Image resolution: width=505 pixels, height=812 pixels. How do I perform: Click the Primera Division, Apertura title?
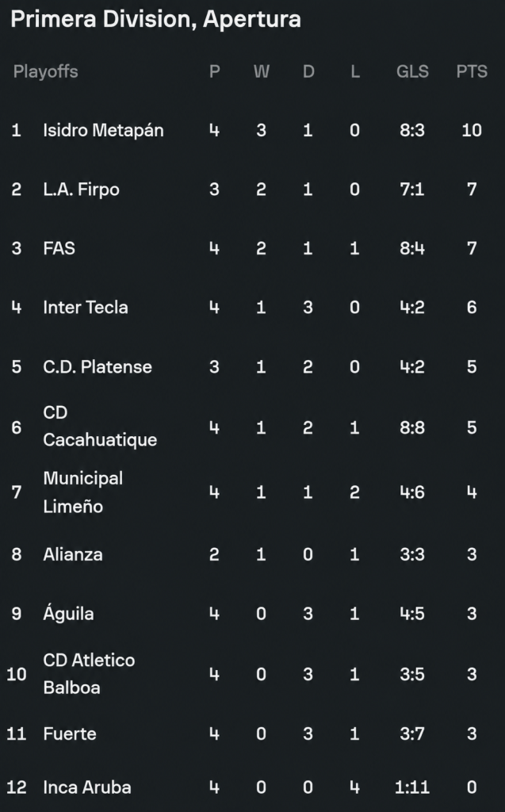pyautogui.click(x=156, y=20)
